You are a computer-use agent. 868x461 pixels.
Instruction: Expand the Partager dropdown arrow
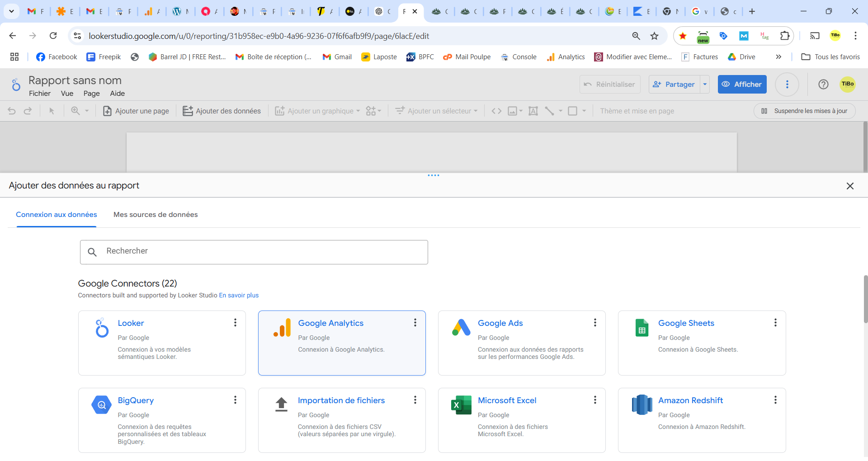pos(705,85)
